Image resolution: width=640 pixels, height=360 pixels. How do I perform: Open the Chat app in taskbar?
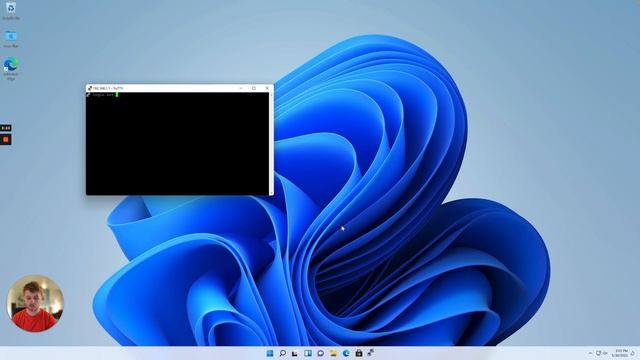point(320,353)
